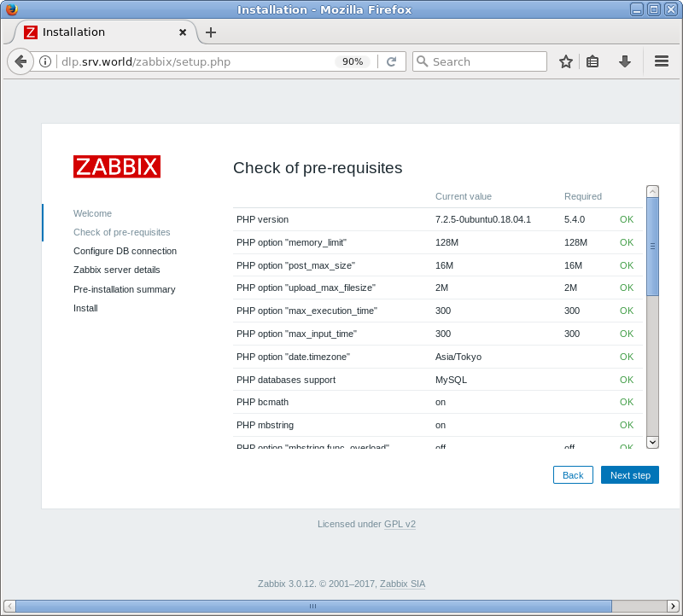Click the 'Asia/Tokyo' value

point(458,357)
